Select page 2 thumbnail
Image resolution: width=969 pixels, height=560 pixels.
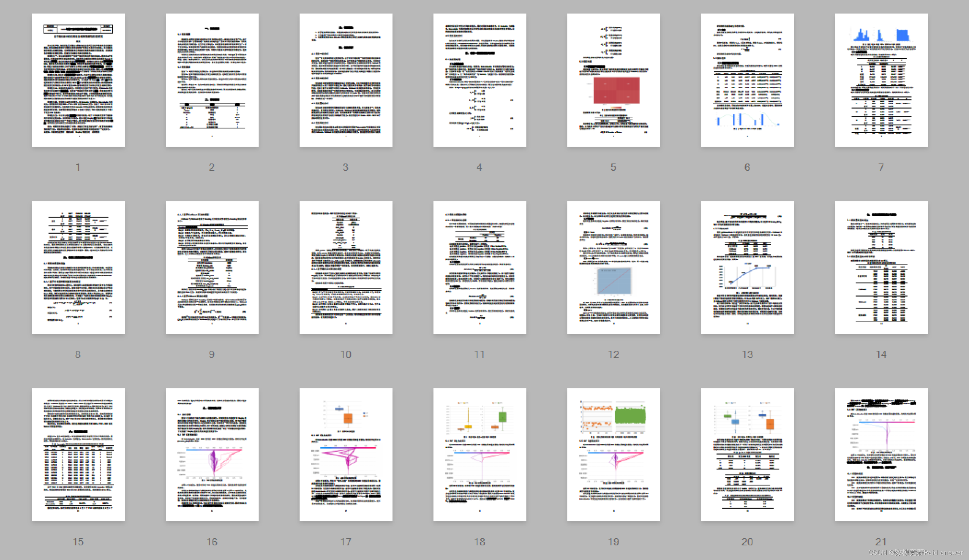pyautogui.click(x=212, y=80)
